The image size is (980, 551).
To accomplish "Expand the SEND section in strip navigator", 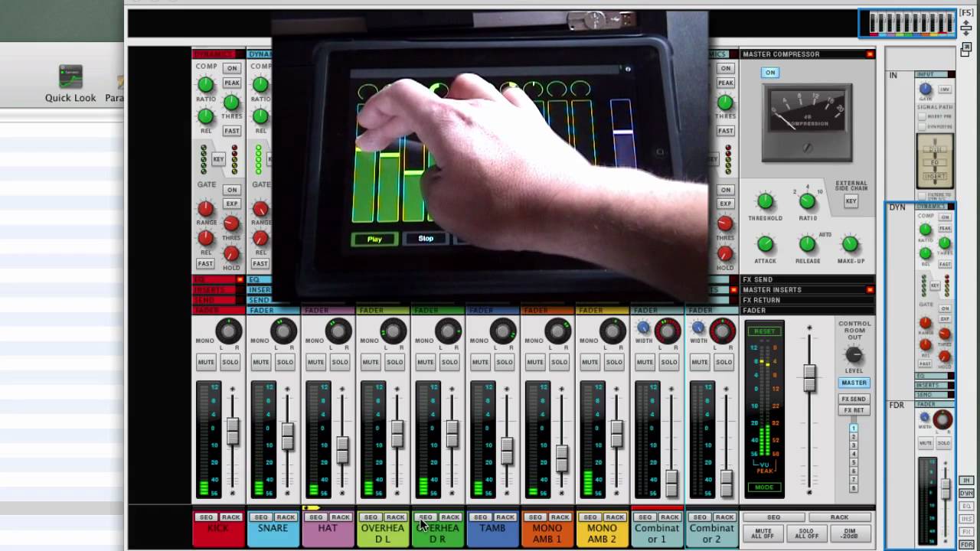I will click(935, 395).
